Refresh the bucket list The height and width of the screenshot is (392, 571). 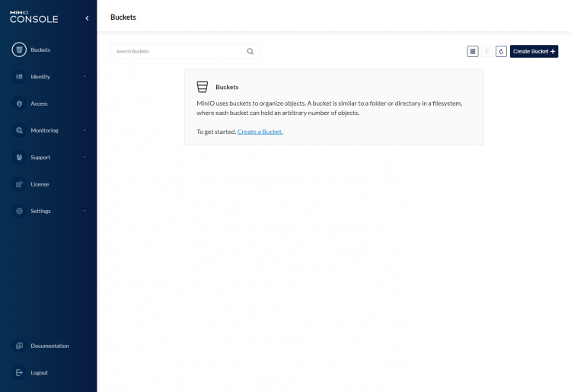pyautogui.click(x=501, y=51)
